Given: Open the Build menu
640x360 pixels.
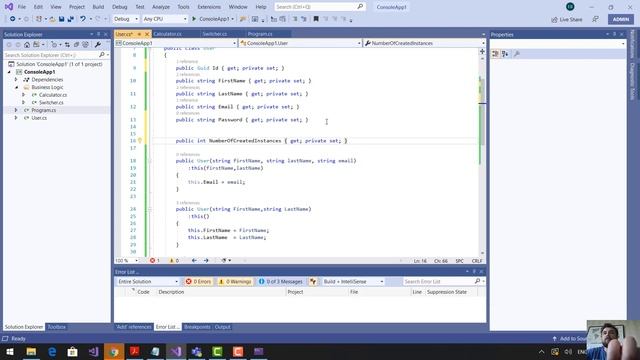Looking at the screenshot, I should 98,7.
